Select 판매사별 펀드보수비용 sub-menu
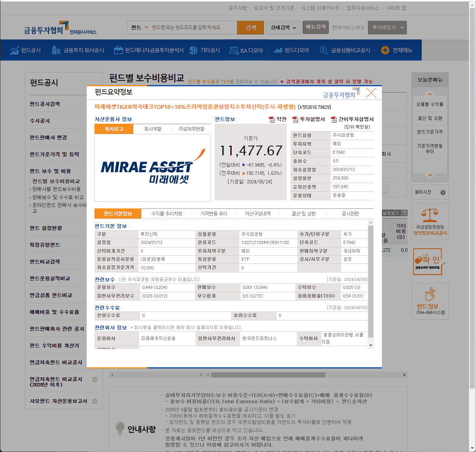The image size is (476, 452). point(56,189)
